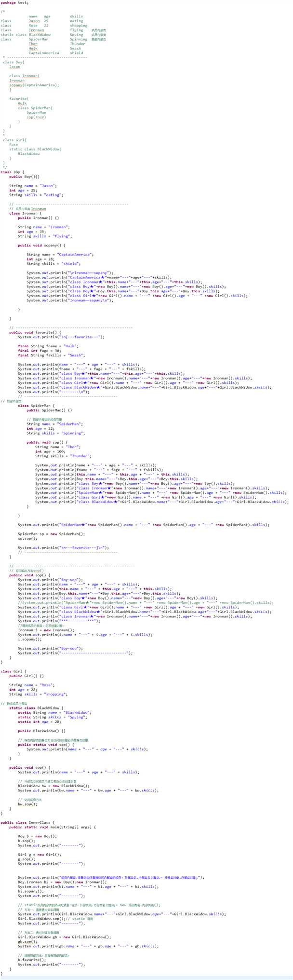Click 'Girl g = new Girl();' line
The image size is (293, 980).
point(40,854)
